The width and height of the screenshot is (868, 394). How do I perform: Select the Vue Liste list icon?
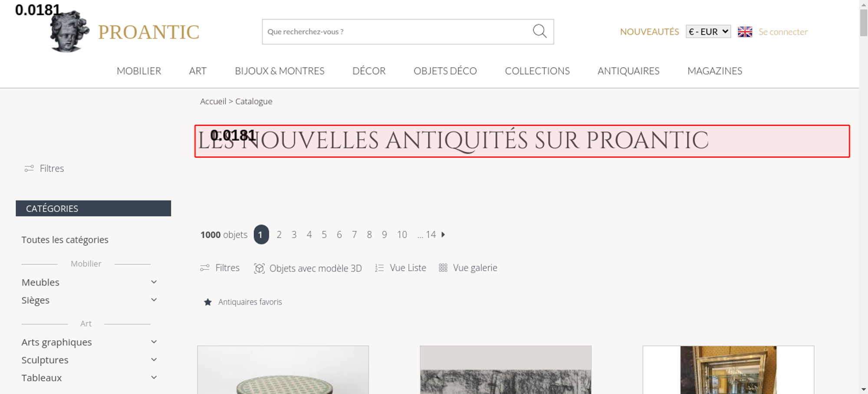click(x=379, y=268)
